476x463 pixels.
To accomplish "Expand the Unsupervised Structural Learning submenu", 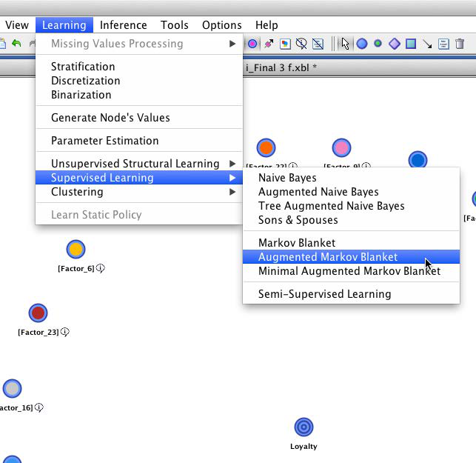I will [x=139, y=164].
